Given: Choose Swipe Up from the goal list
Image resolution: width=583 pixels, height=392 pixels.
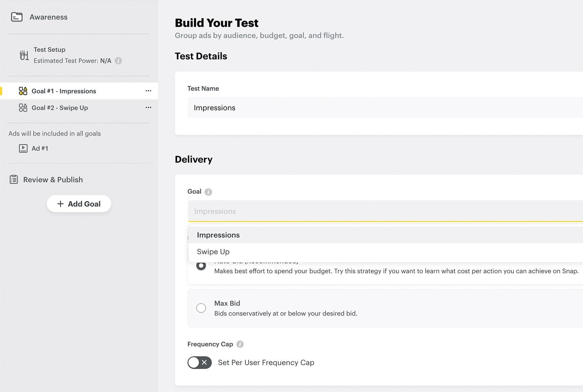Looking at the screenshot, I should [x=213, y=251].
